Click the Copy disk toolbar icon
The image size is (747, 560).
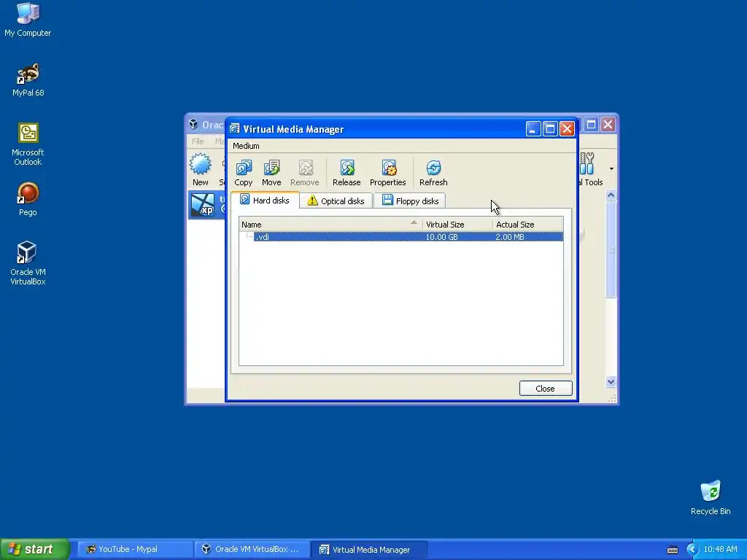pos(244,173)
